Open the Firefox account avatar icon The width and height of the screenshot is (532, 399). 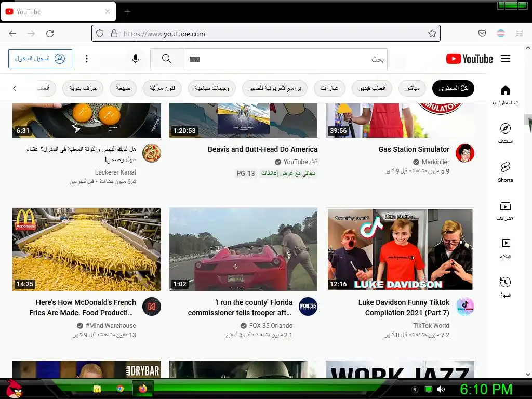coord(501,33)
